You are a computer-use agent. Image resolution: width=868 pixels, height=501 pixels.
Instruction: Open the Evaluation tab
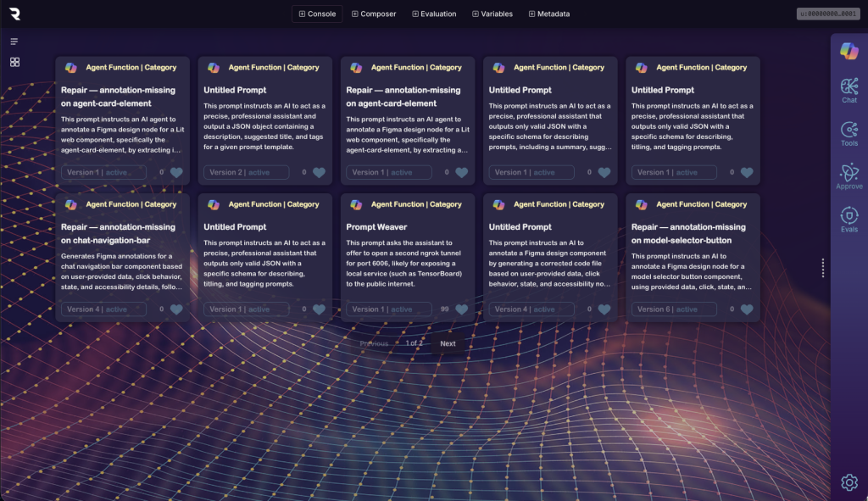pyautogui.click(x=434, y=14)
